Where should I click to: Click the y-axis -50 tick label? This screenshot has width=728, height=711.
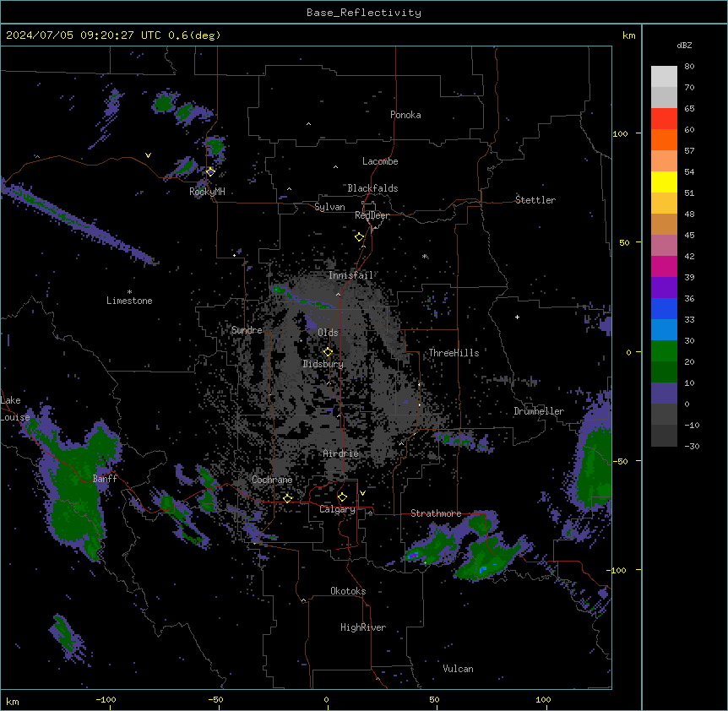620,461
